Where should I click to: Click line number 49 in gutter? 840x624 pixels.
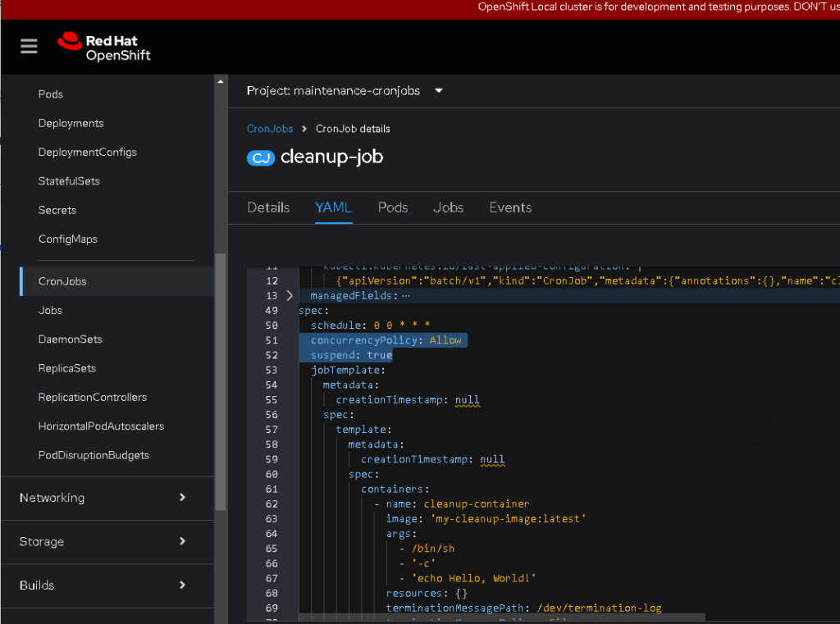(272, 311)
